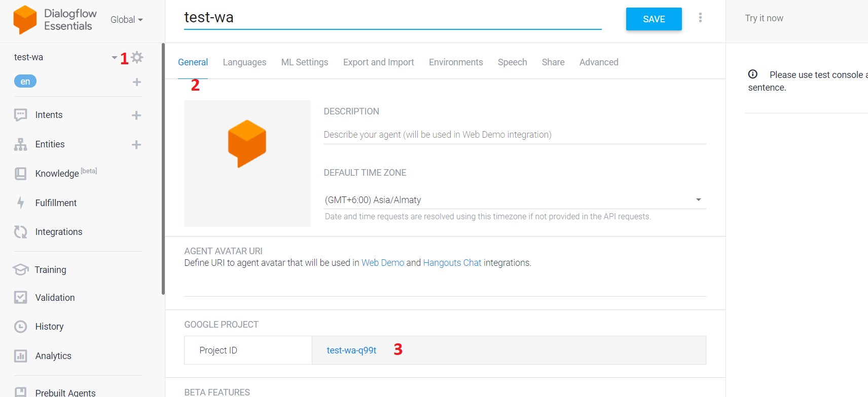Save the agent with SAVE button

pos(654,19)
